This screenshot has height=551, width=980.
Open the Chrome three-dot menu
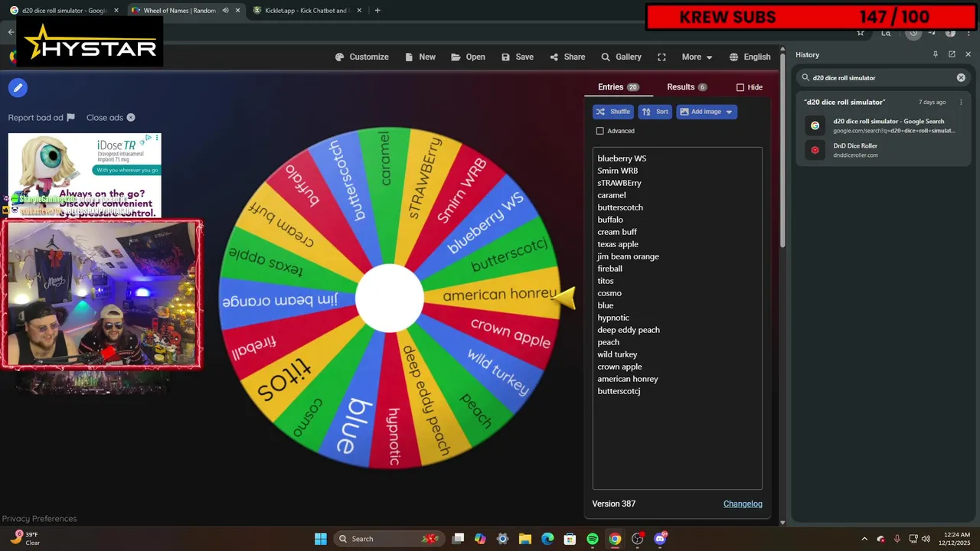(x=968, y=33)
